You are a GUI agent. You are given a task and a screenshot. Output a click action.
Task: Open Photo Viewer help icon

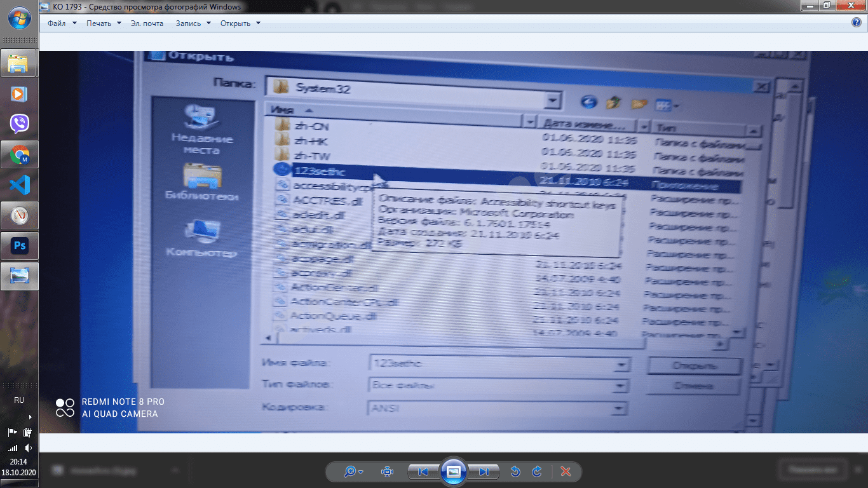pyautogui.click(x=856, y=23)
